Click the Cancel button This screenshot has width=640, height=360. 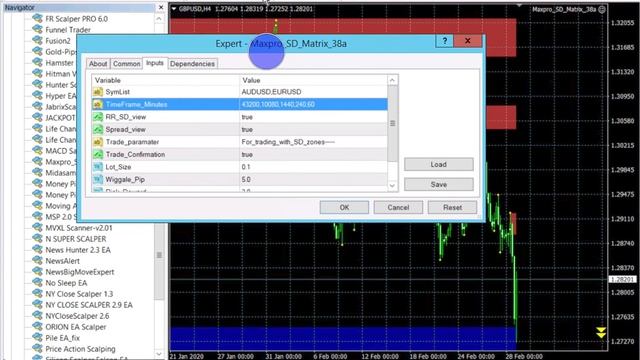(398, 207)
